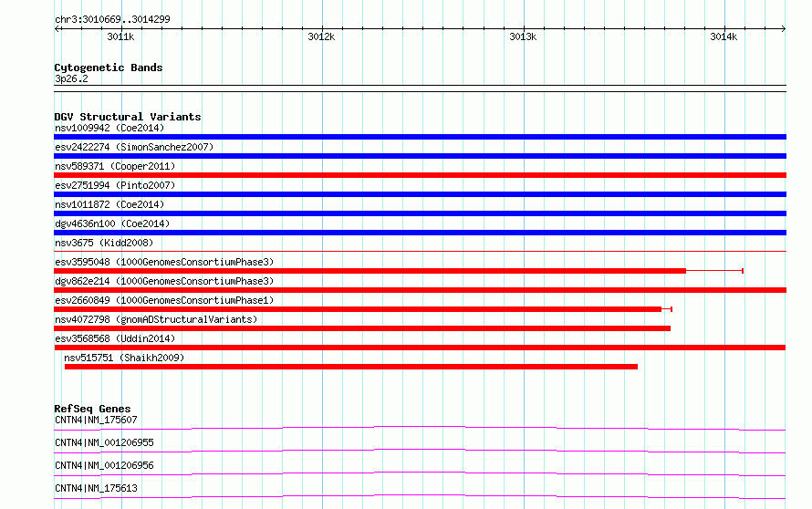Click the blue bar under esv2422274
Viewport: 812px width, 509px height.
pos(420,156)
